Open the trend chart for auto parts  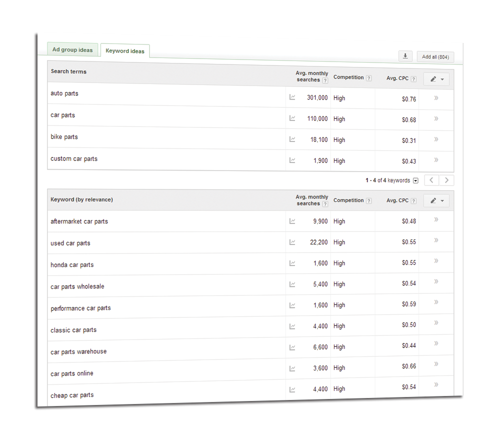[292, 97]
